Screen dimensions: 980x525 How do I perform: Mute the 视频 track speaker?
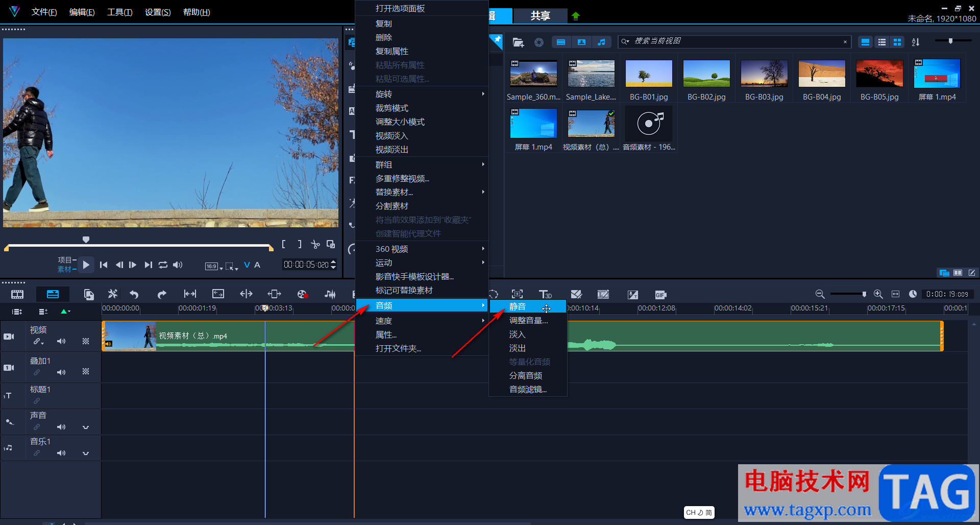[61, 341]
